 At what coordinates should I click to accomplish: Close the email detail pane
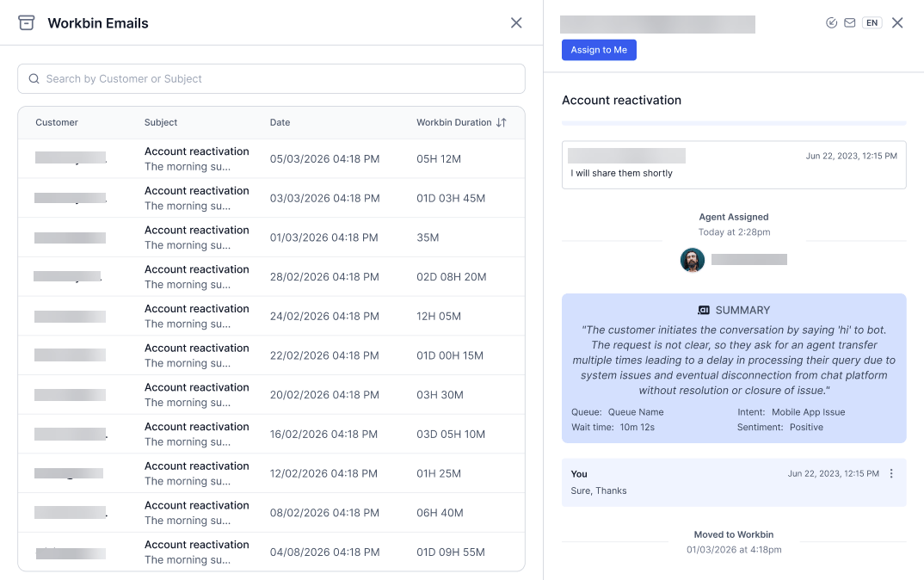(x=897, y=23)
